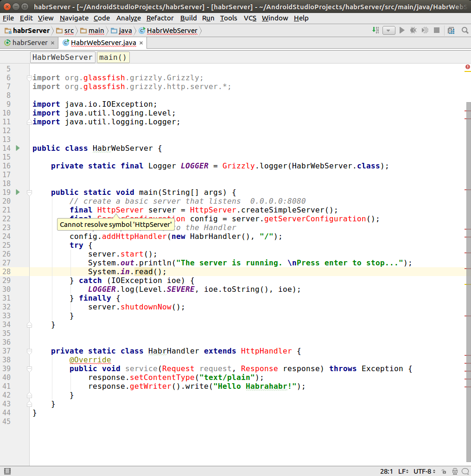Close the HabrWebServer.java tab

pos(141,43)
